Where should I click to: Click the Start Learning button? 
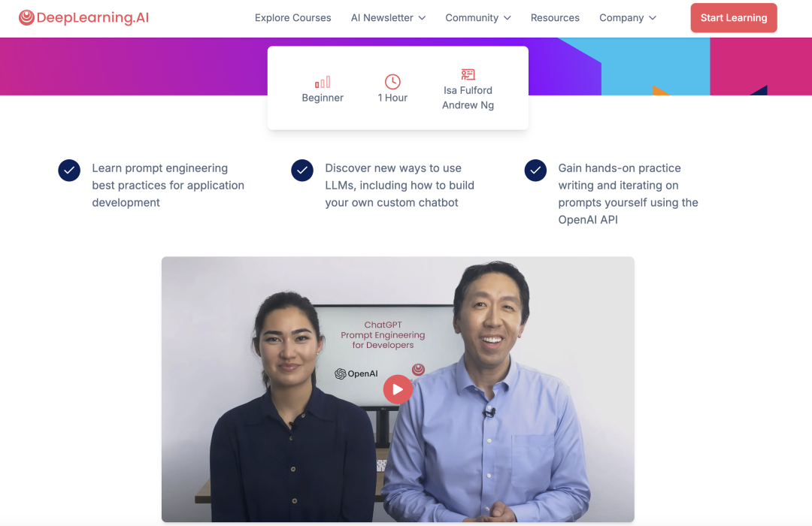(734, 17)
